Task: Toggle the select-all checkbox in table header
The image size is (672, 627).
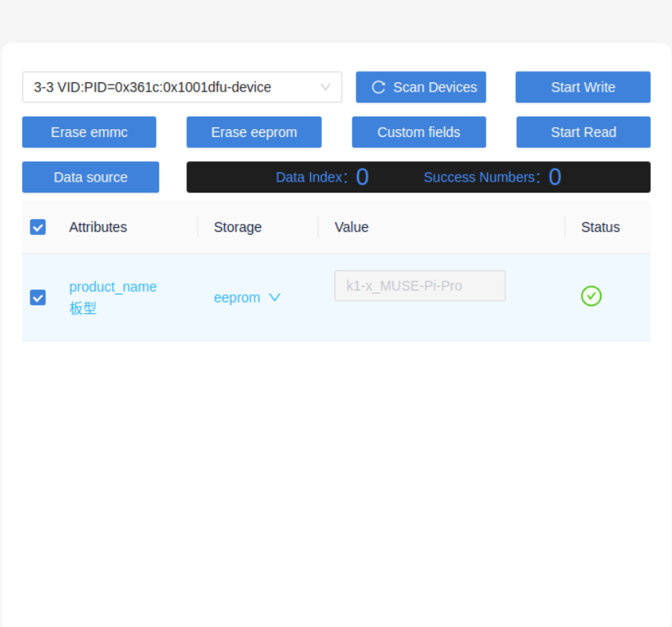Action: [38, 227]
